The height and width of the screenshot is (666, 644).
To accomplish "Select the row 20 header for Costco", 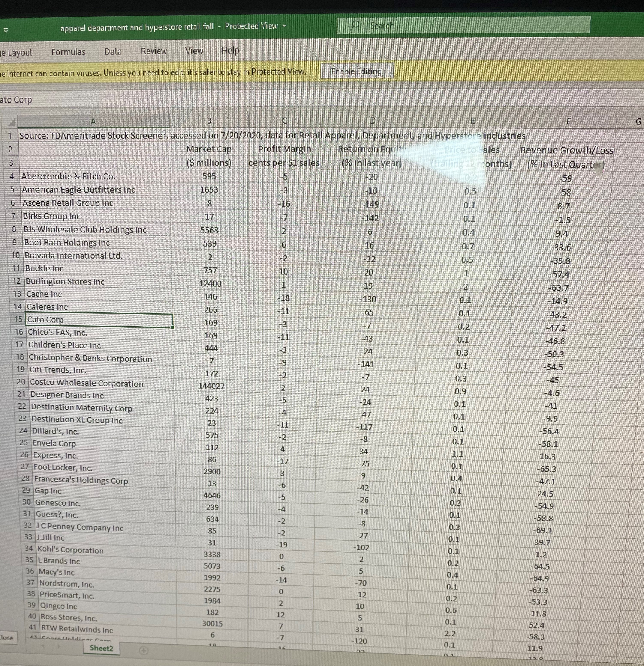I will (21, 382).
